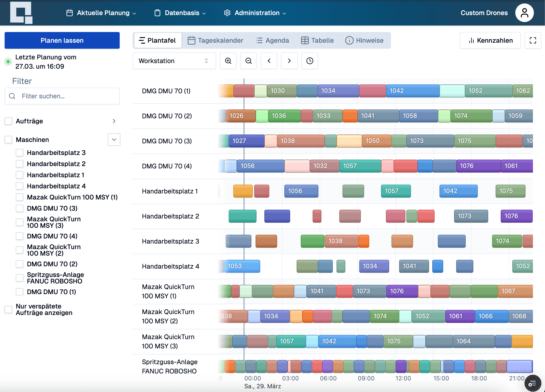
Task: Check the Handarbeitsplatz 3 filter box
Action: click(x=19, y=153)
